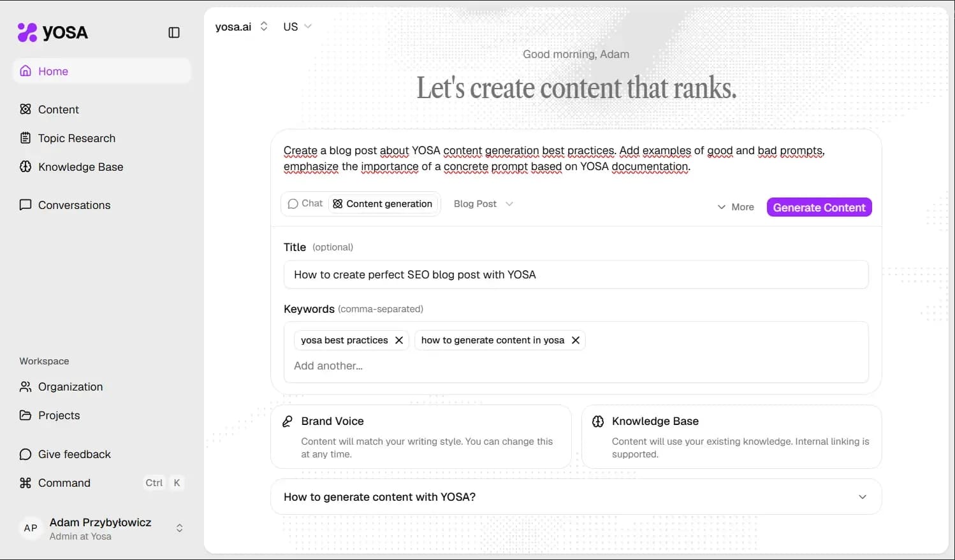Toggle the More options expander
The image size is (955, 560).
(736, 207)
